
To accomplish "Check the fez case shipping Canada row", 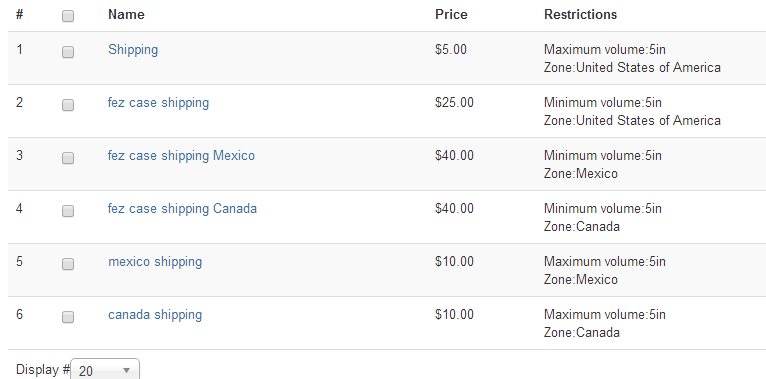I will (x=68, y=211).
